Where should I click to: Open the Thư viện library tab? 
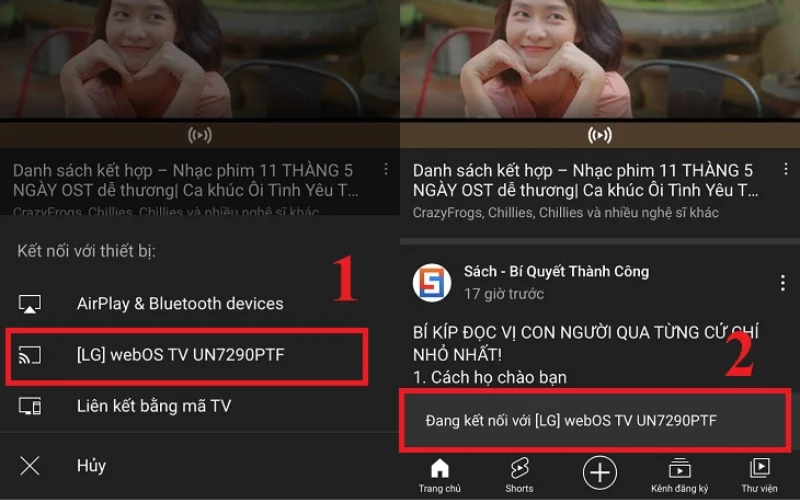(759, 476)
